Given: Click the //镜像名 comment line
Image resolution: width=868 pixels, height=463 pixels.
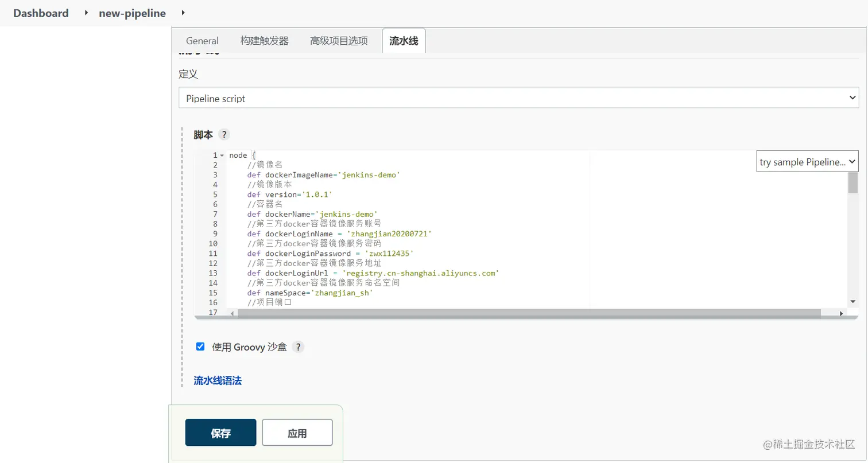Looking at the screenshot, I should [265, 165].
